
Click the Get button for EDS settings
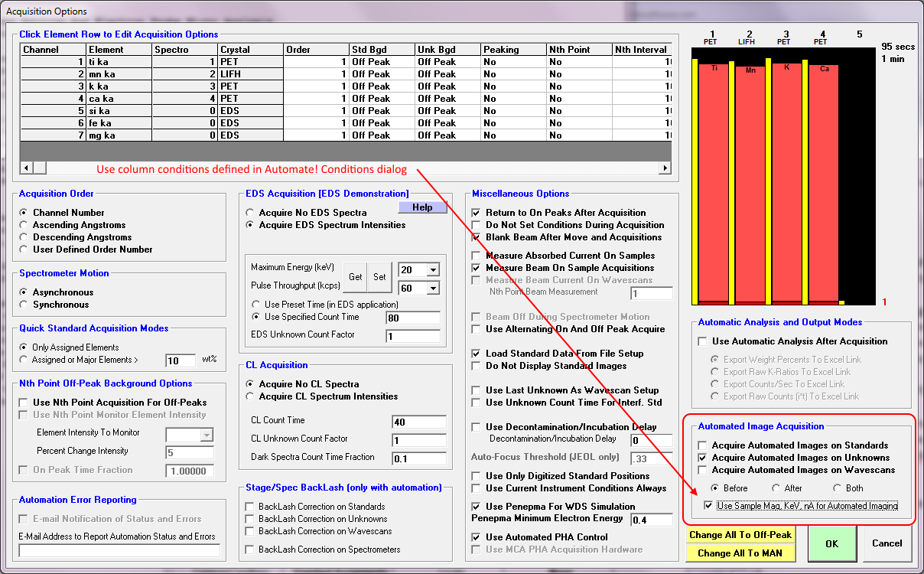pyautogui.click(x=355, y=277)
